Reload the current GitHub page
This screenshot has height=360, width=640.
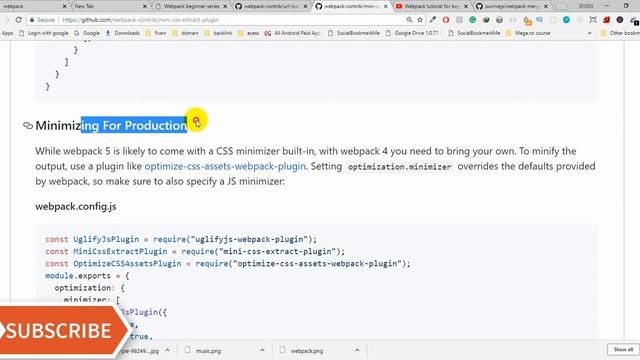click(x=18, y=20)
